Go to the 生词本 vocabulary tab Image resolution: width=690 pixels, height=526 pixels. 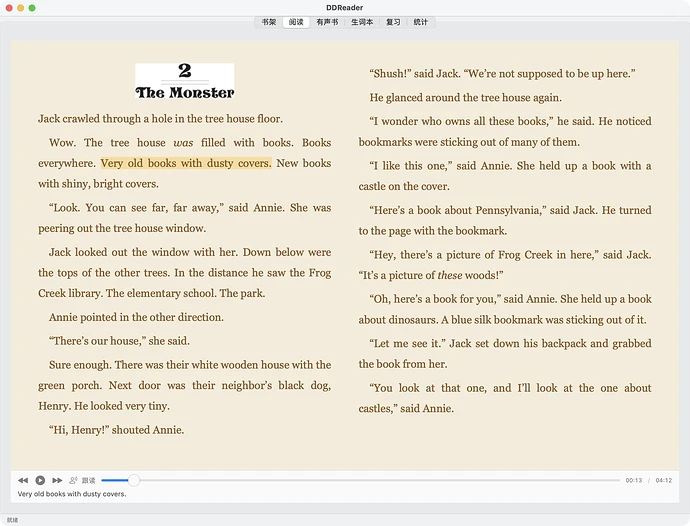(x=362, y=22)
